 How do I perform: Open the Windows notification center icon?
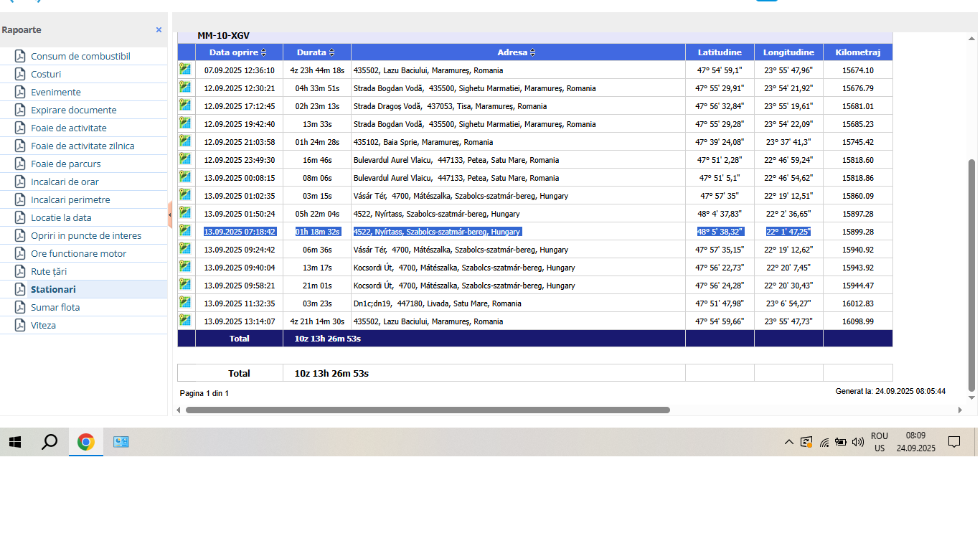953,442
